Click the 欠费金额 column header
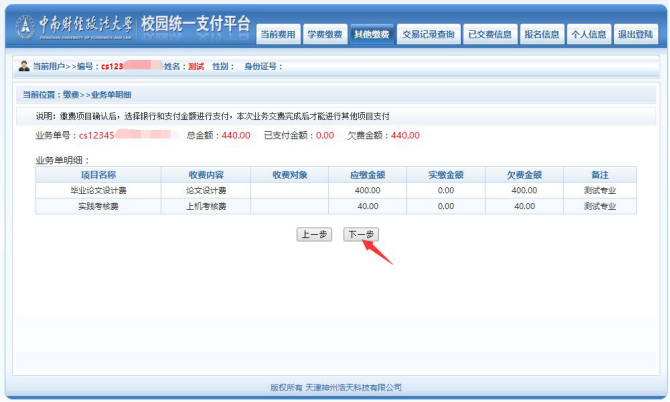Image resolution: width=670 pixels, height=402 pixels. (524, 175)
